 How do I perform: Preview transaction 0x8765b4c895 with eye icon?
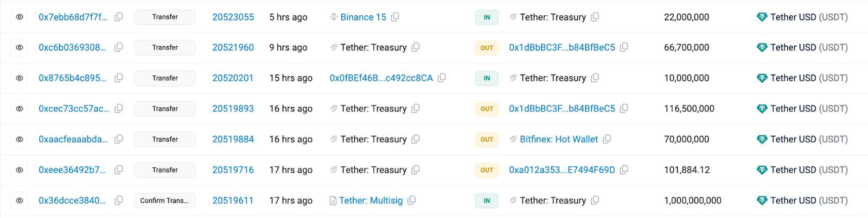pos(20,78)
